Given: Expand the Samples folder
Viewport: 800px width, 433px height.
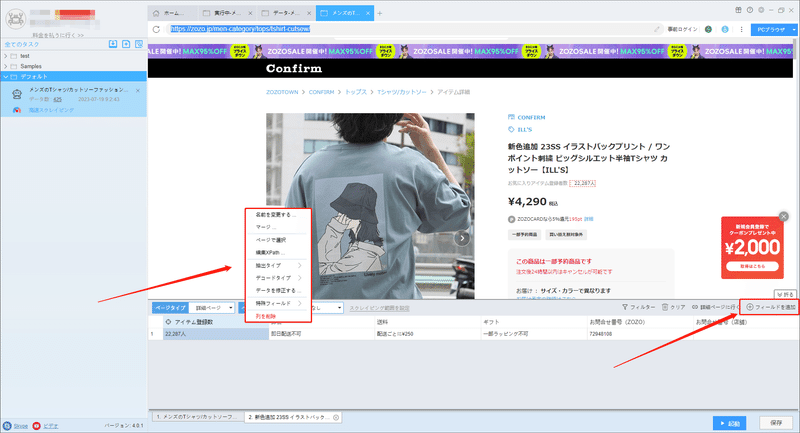Looking at the screenshot, I should click(x=6, y=66).
